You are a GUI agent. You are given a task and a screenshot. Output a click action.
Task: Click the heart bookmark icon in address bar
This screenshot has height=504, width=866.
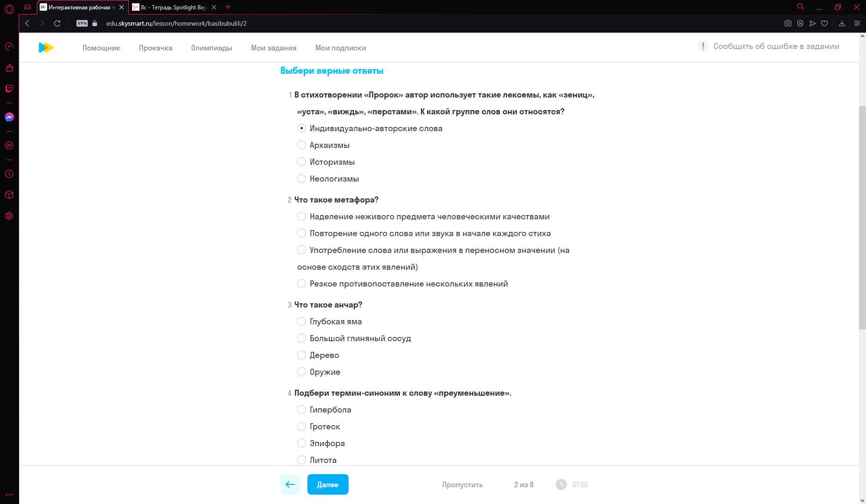[824, 23]
